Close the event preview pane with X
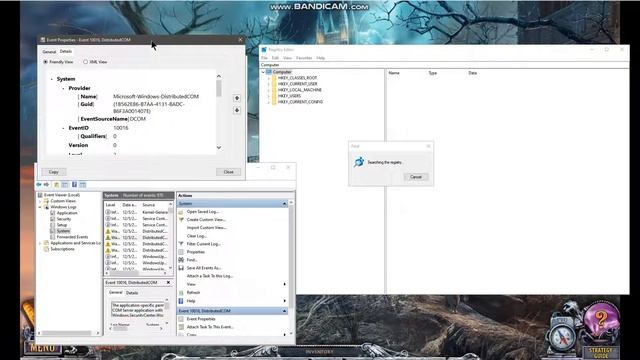Image resolution: width=640 pixels, height=360 pixels. (168, 282)
